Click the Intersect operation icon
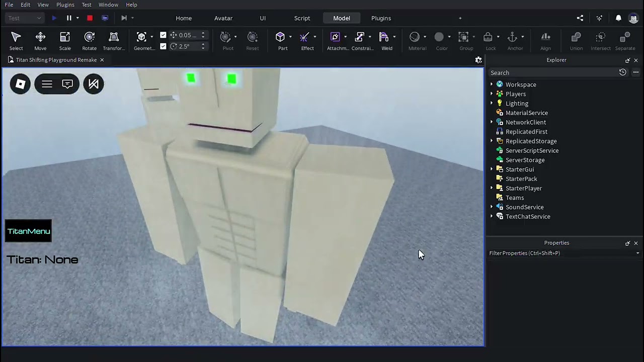 click(x=600, y=37)
